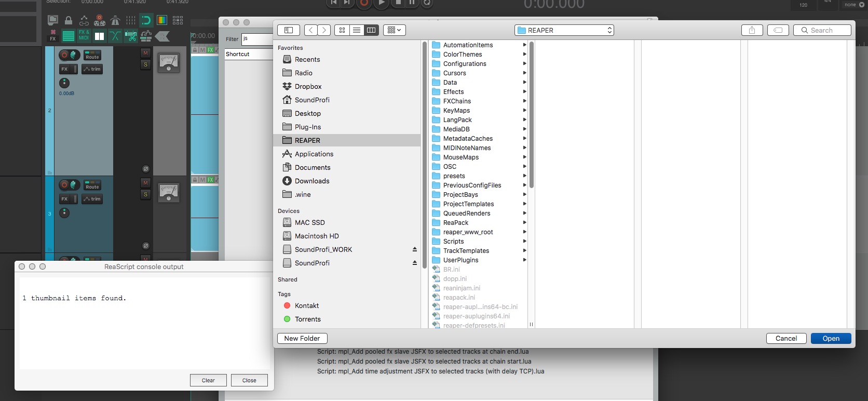Expand the UserPlugins folder arrow

tap(524, 260)
